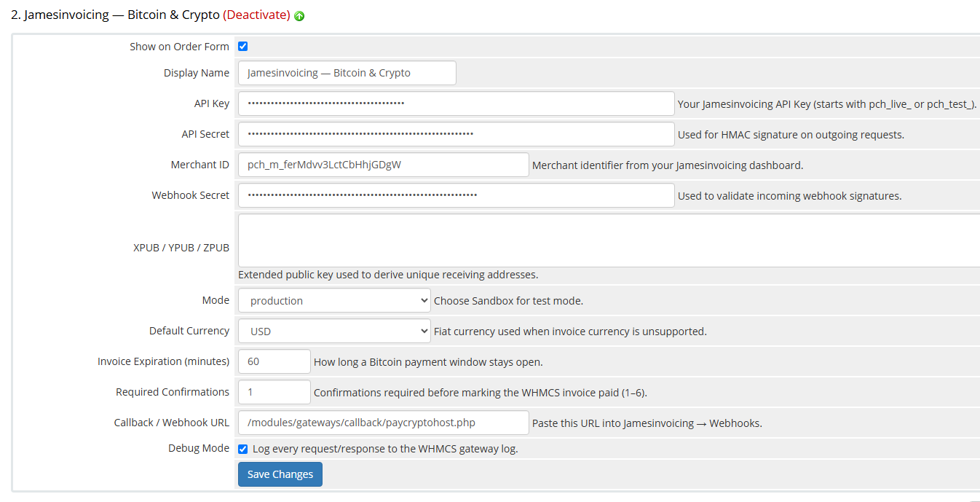Image resolution: width=980 pixels, height=502 pixels.
Task: Uncheck Show on Order Form checkbox
Action: pos(243,47)
